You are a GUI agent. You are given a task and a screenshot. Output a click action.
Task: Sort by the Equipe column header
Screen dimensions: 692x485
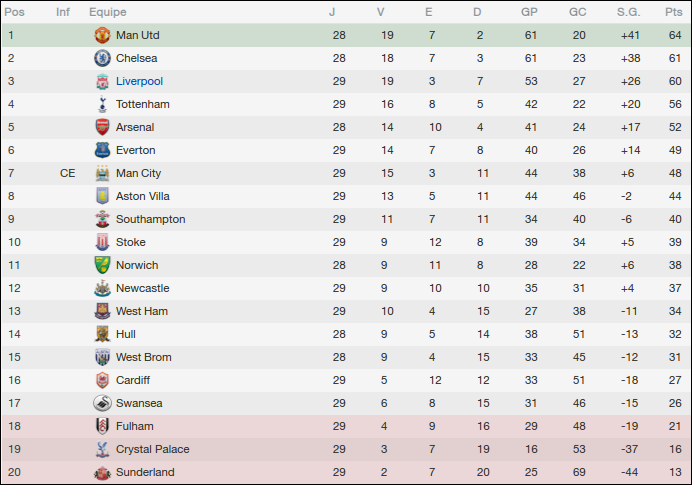click(107, 12)
